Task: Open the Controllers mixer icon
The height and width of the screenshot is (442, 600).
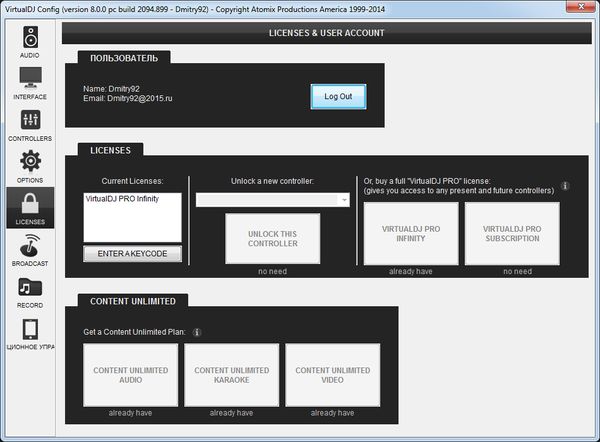Action: (30, 120)
